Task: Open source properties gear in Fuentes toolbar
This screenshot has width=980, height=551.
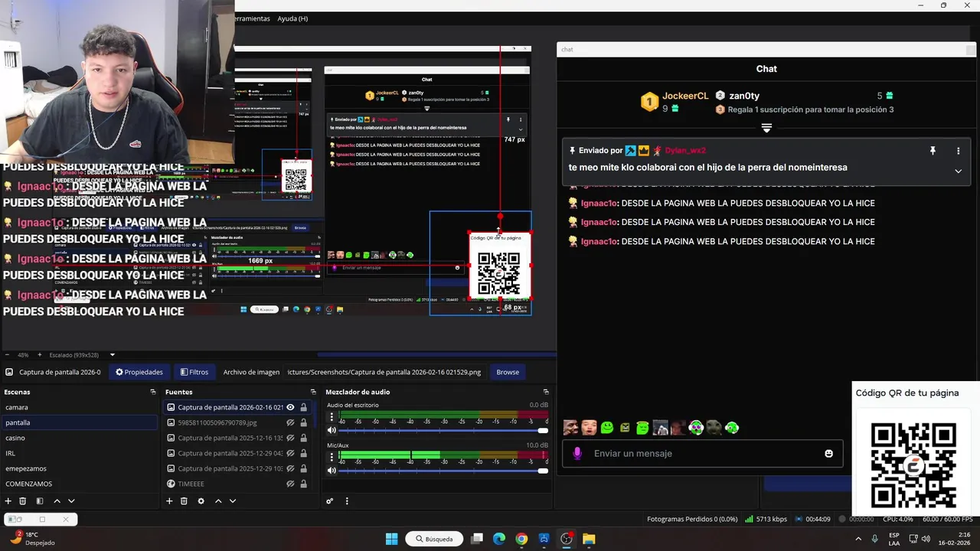Action: (201, 501)
